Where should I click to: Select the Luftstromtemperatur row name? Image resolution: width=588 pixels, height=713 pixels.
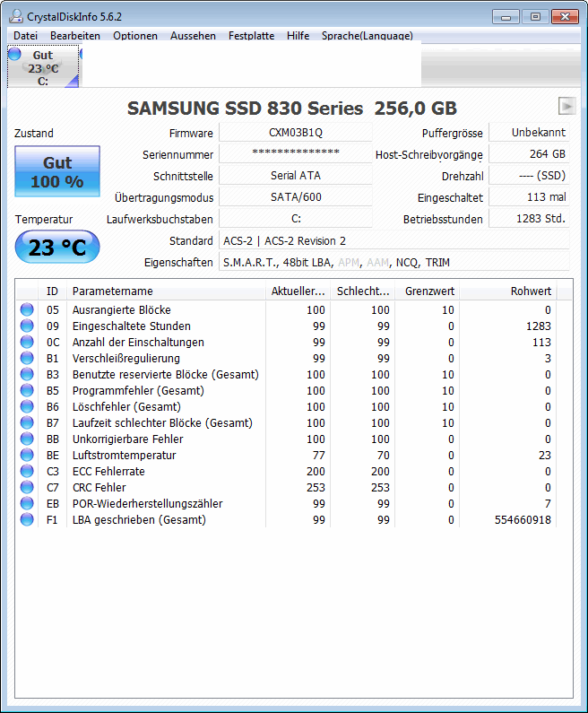[124, 456]
